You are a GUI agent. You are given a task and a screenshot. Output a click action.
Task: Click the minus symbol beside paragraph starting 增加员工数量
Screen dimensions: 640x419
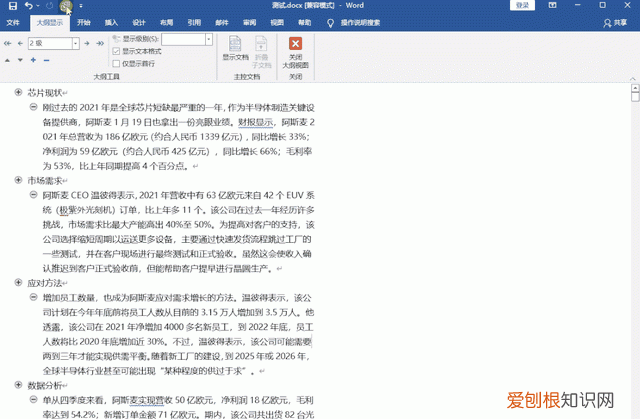[33, 297]
